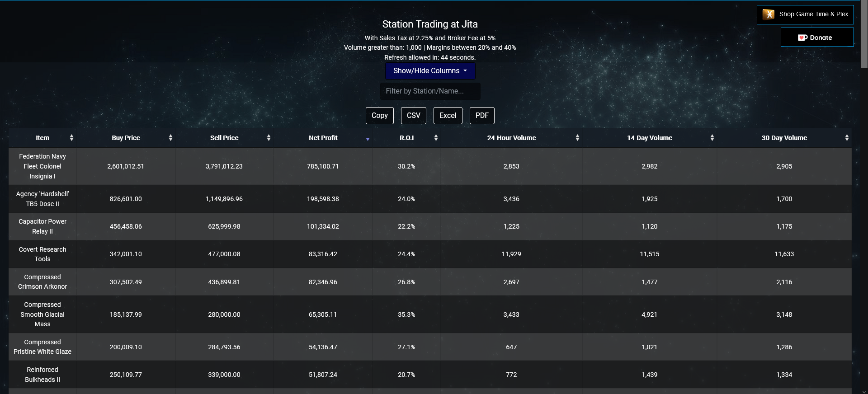This screenshot has width=868, height=394.
Task: Sort by 14-Day Volume column arrows
Action: point(712,138)
